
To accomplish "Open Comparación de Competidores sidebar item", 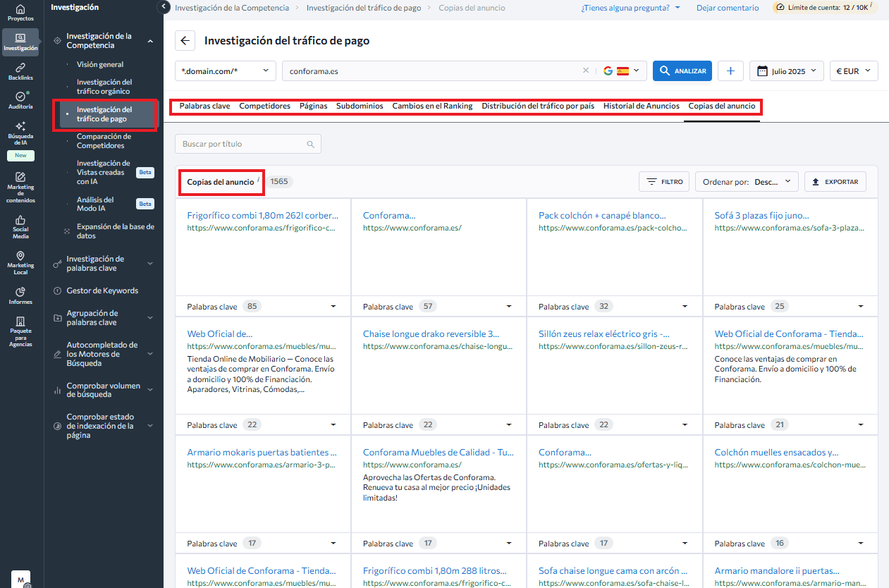I will click(x=104, y=141).
